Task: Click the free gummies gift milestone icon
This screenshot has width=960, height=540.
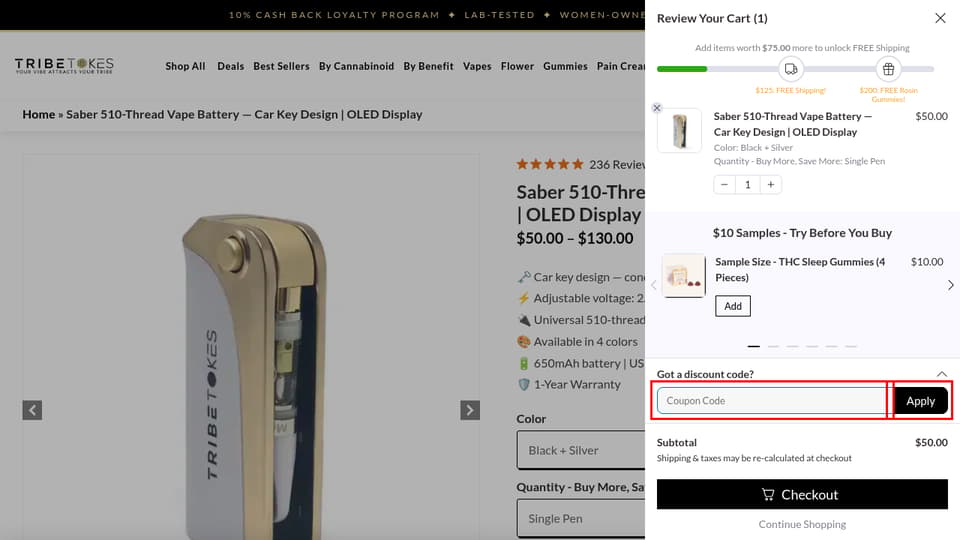Action: [888, 69]
